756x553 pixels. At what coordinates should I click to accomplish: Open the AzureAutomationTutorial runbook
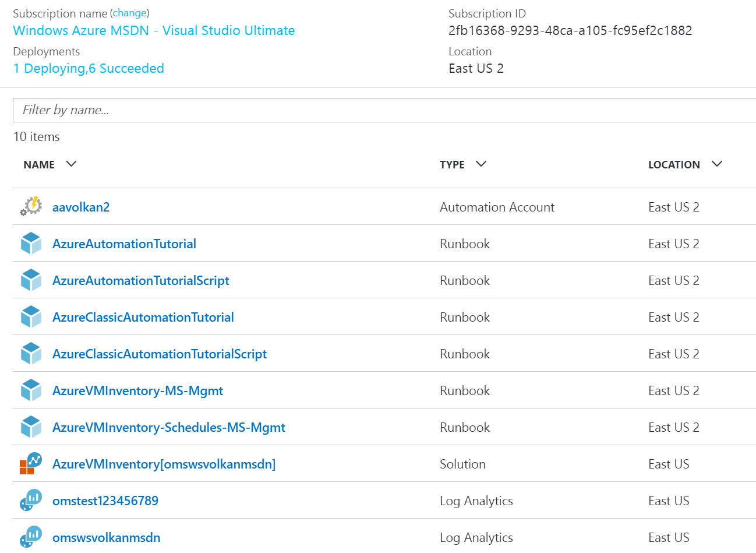tap(124, 244)
